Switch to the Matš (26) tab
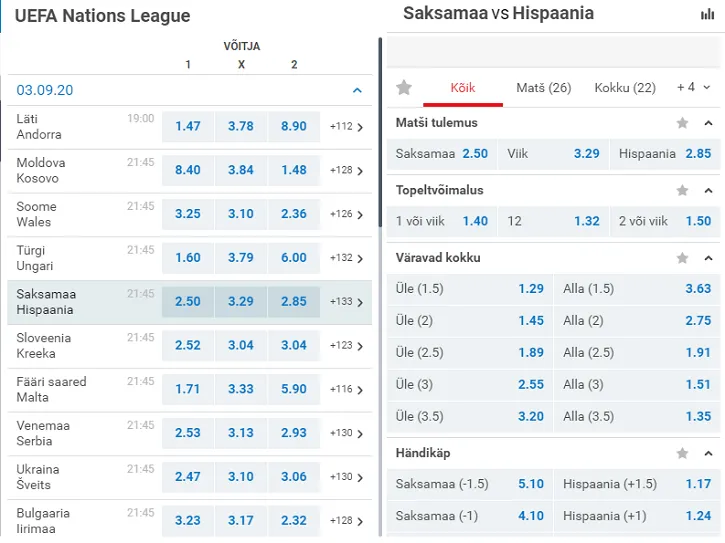725x543 pixels. coord(543,88)
